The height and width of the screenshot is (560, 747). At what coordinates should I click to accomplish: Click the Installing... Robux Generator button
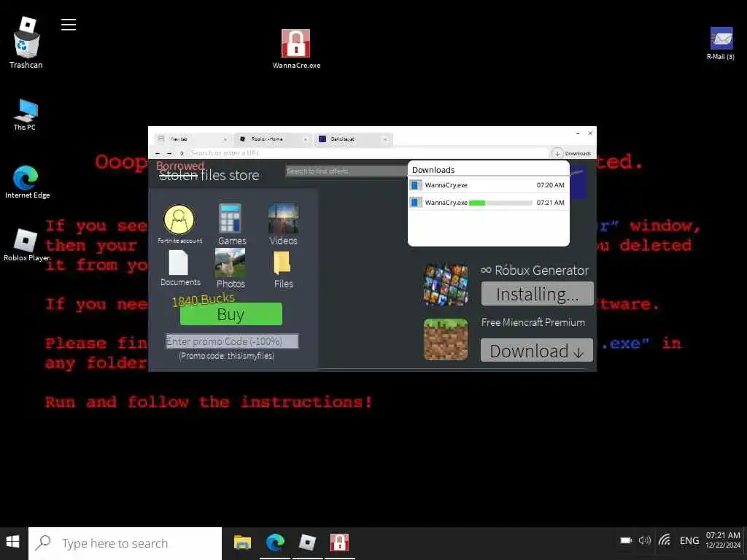point(538,294)
